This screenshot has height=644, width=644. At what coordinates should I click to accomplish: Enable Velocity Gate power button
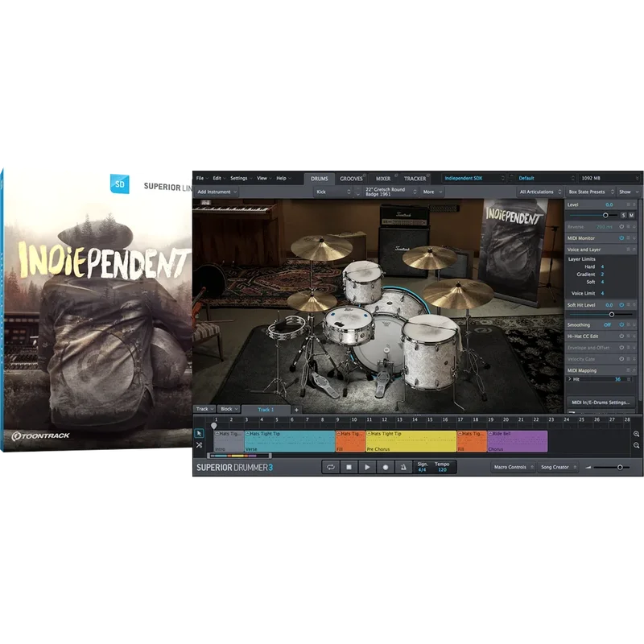point(621,359)
